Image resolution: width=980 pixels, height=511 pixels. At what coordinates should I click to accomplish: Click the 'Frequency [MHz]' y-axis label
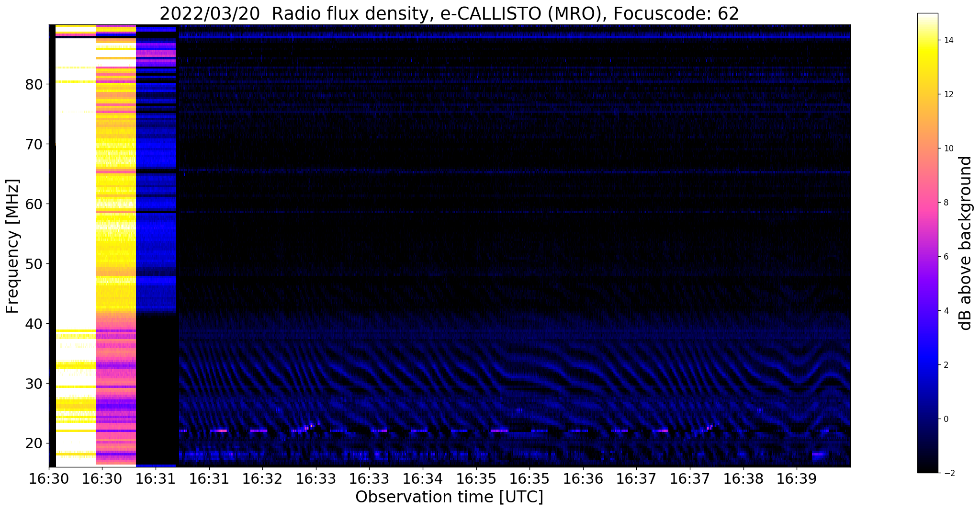click(12, 246)
